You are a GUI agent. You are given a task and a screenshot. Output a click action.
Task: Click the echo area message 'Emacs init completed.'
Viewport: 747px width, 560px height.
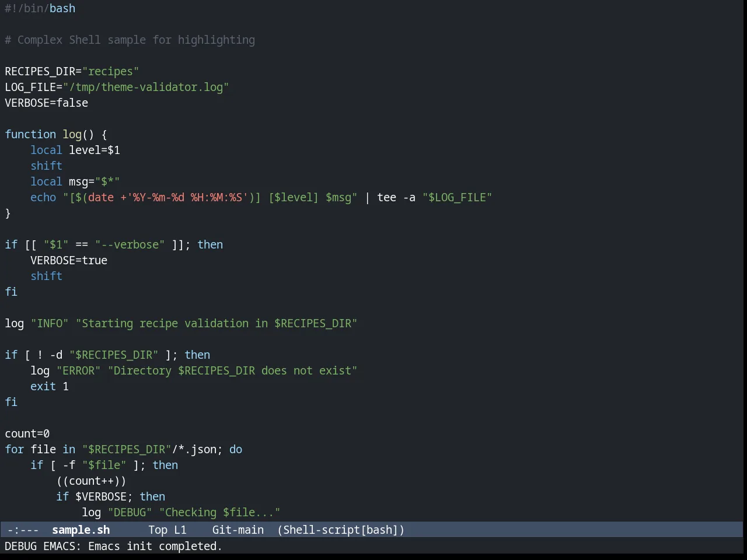pyautogui.click(x=155, y=546)
